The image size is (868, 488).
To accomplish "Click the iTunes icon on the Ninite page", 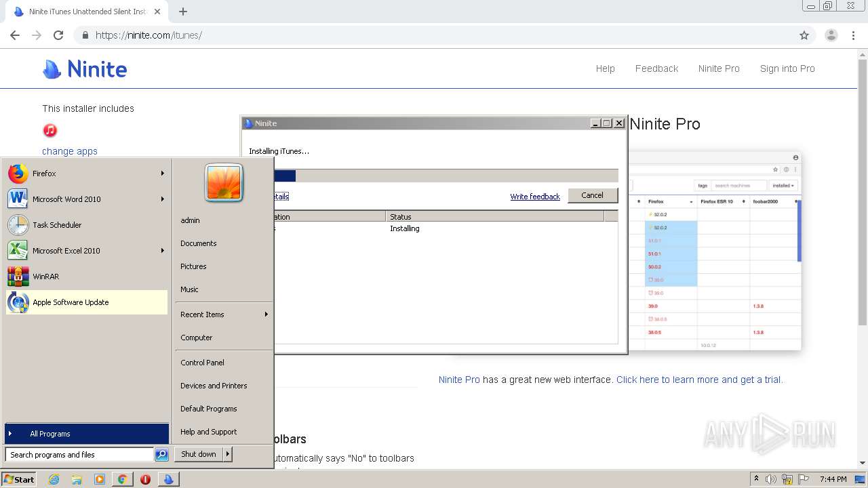I will [x=50, y=130].
